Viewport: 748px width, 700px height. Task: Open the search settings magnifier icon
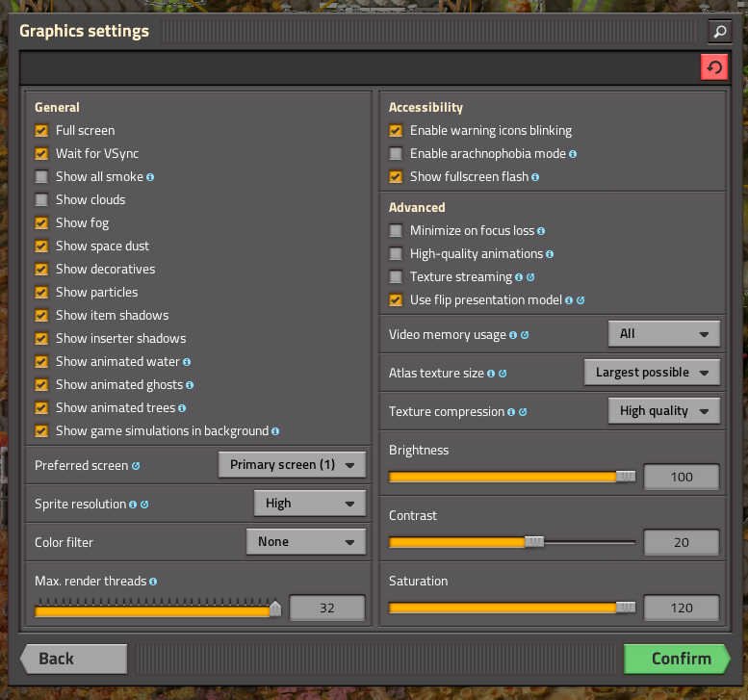click(719, 32)
